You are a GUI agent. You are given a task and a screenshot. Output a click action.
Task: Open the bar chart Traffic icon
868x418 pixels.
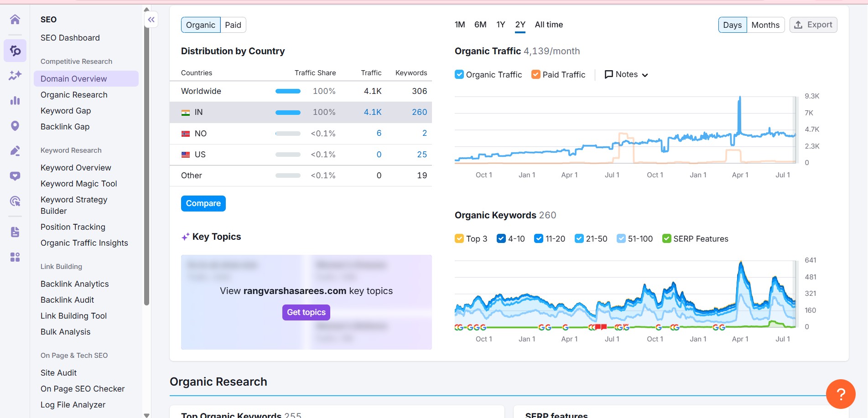pyautogui.click(x=15, y=100)
